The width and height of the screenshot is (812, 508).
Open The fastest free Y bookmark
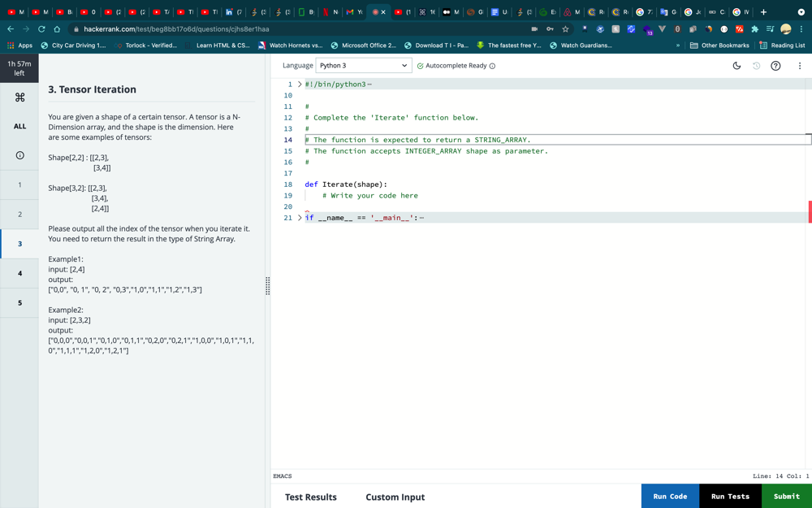pyautogui.click(x=508, y=45)
